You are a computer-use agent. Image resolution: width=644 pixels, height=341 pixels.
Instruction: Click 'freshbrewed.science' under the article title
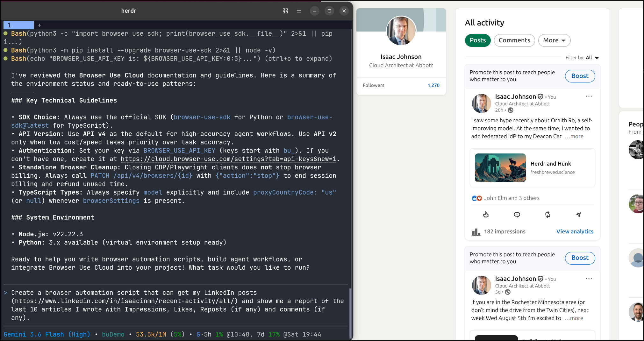click(553, 172)
